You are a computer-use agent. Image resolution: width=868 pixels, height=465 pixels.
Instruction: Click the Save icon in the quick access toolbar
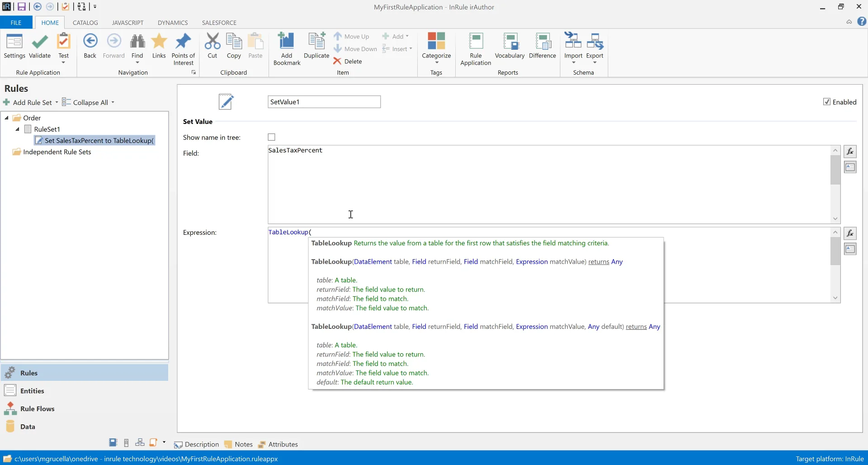click(21, 6)
